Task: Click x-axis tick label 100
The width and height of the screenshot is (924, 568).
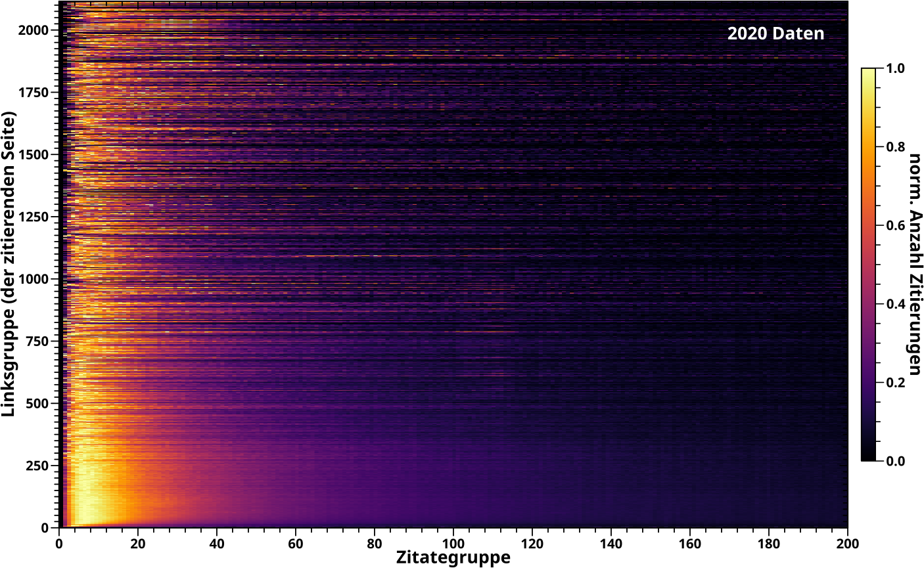Action: (x=453, y=543)
